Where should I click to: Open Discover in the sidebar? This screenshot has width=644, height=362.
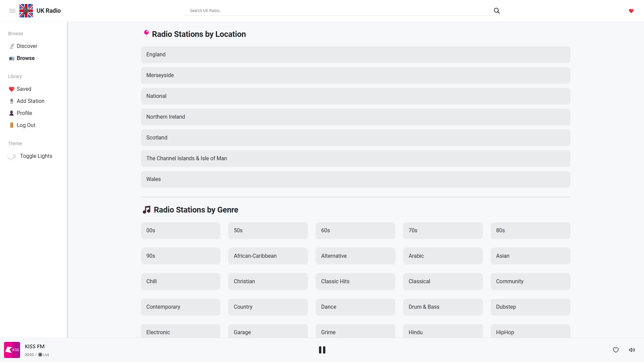pyautogui.click(x=27, y=46)
